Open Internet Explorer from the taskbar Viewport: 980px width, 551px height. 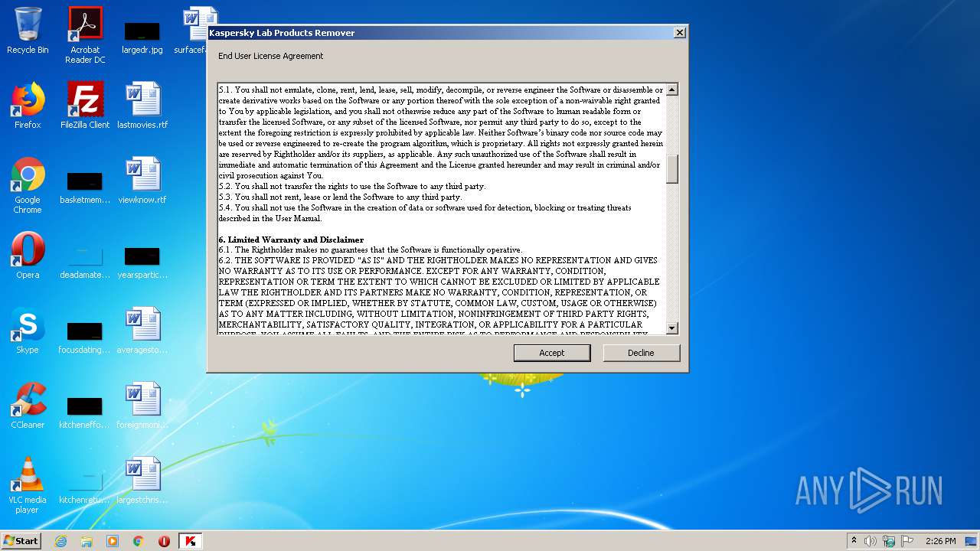pyautogui.click(x=60, y=541)
